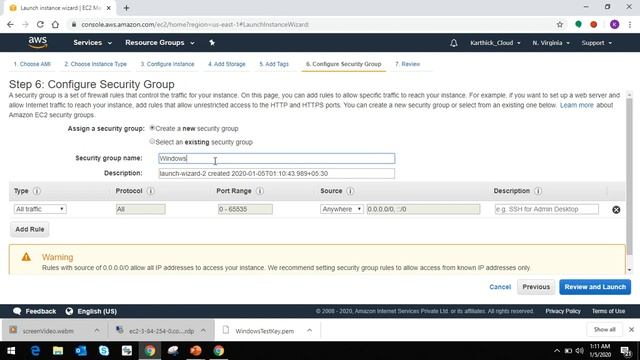Select an existing security group option
Viewport: 640px width, 360px height.
point(152,141)
